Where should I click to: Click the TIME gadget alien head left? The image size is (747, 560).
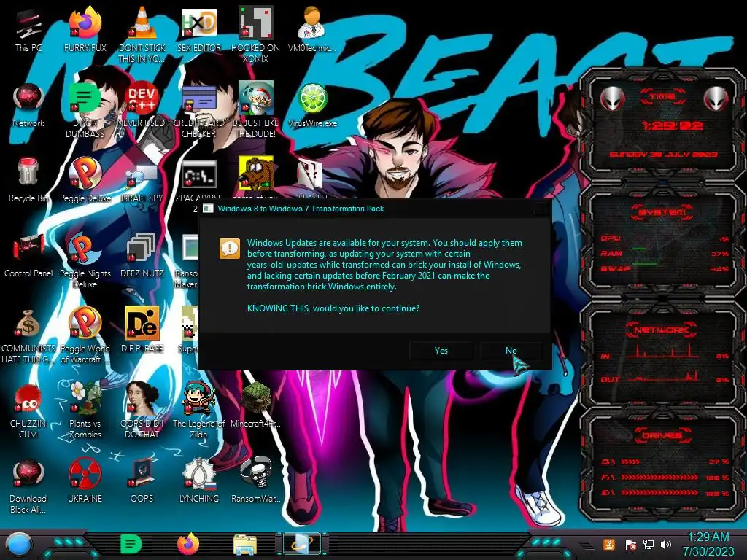(x=613, y=99)
